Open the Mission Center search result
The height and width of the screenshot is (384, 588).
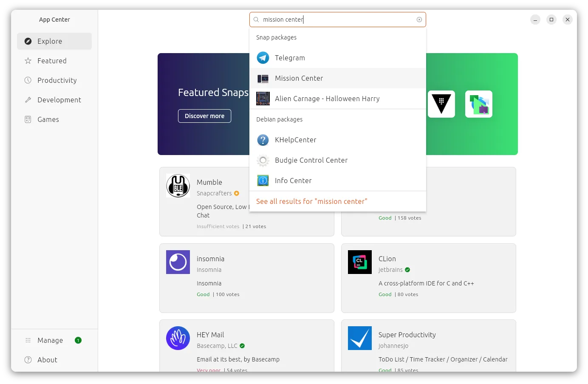[338, 78]
